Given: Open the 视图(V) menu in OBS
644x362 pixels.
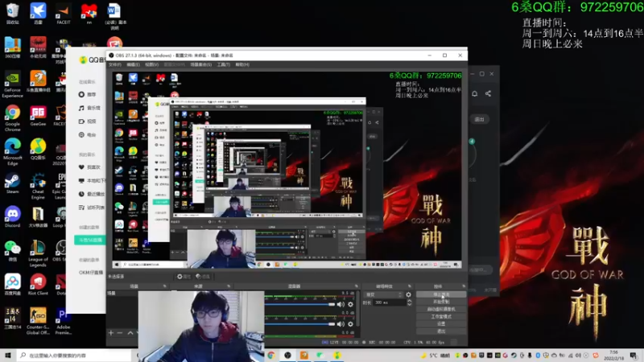Looking at the screenshot, I should 151,64.
